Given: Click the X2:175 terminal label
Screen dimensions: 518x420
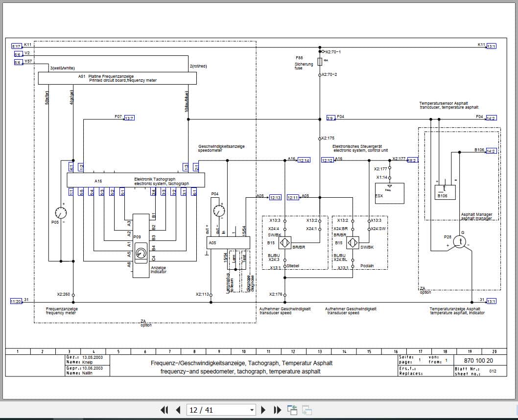Looking at the screenshot, I should (x=328, y=138).
